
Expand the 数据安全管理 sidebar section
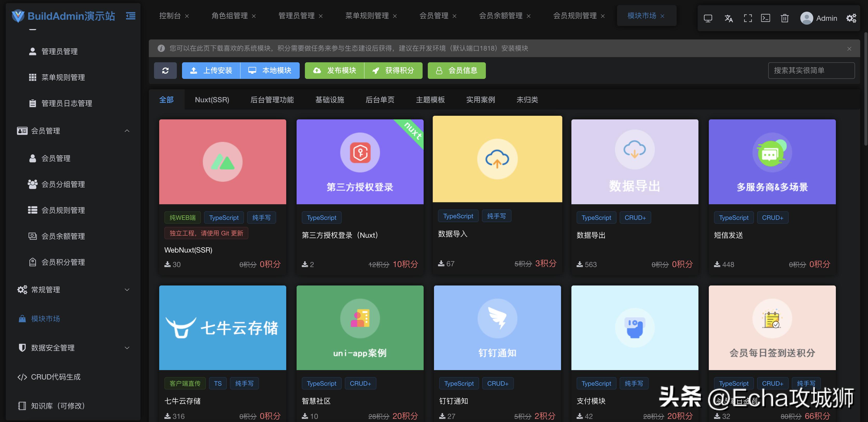point(73,348)
